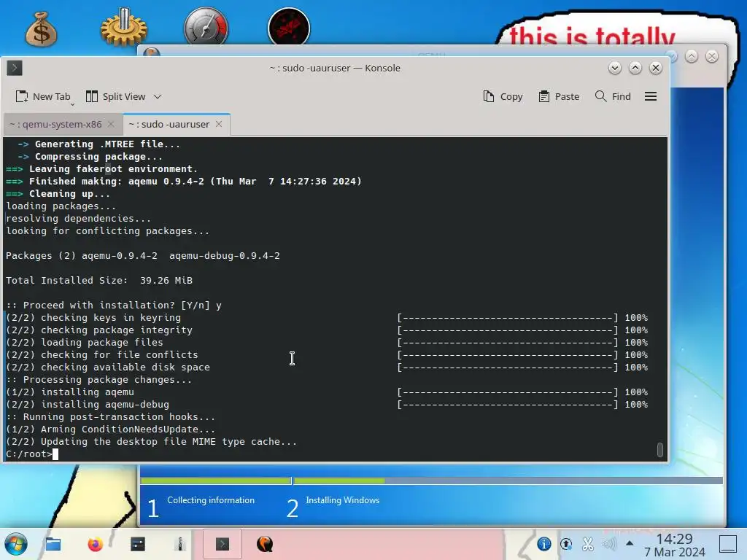Close the sudo -uauruser tab

point(219,124)
